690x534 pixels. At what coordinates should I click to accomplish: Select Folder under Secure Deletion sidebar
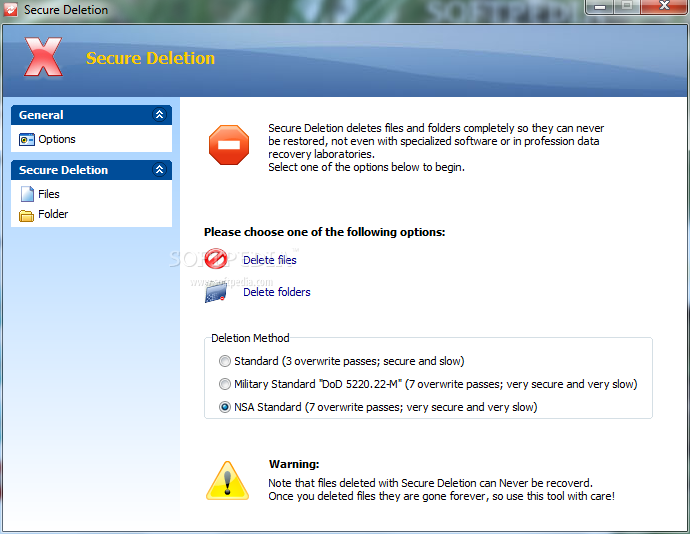(53, 214)
